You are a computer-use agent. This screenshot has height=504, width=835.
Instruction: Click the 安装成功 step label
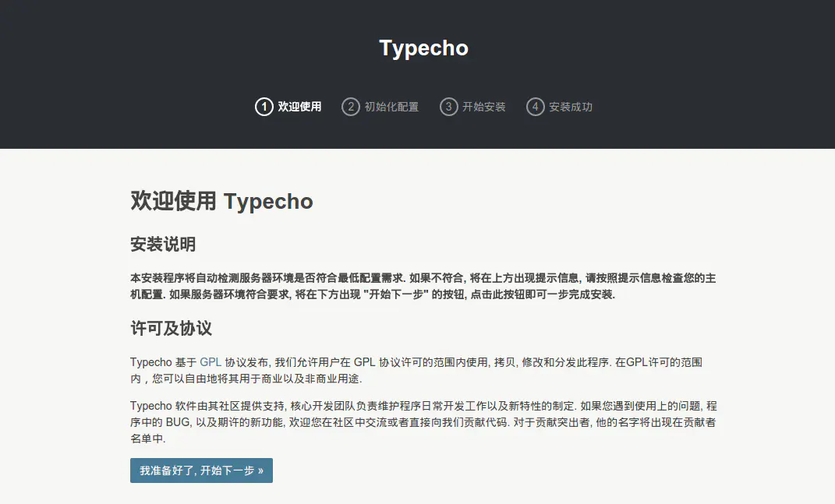click(x=571, y=107)
